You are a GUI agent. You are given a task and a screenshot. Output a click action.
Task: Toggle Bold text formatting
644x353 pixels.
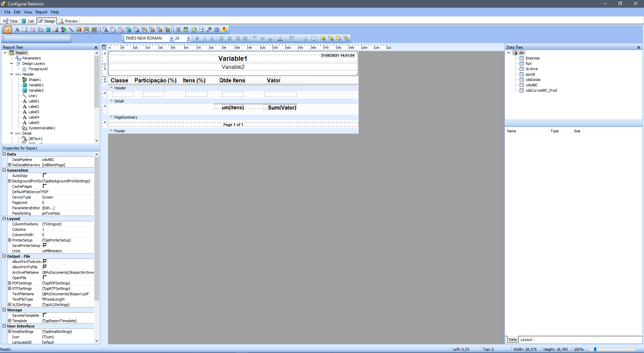(197, 39)
